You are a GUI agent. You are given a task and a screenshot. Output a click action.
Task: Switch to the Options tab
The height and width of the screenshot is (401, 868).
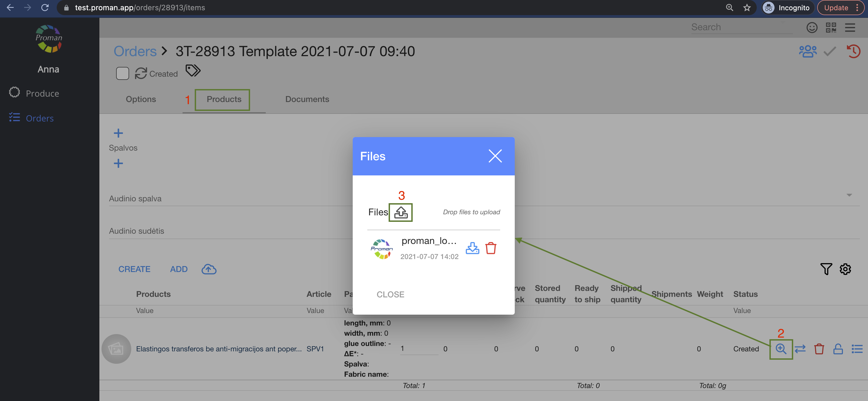pyautogui.click(x=141, y=99)
